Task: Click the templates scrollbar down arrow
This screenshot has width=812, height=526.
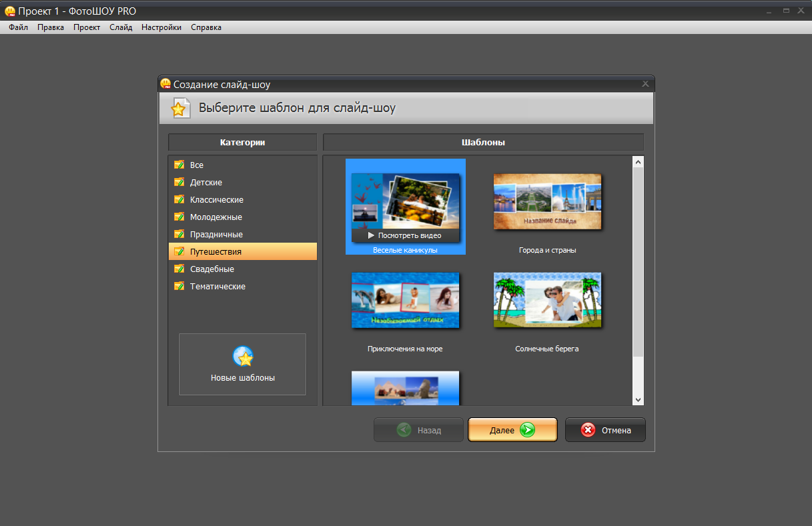Action: point(638,399)
